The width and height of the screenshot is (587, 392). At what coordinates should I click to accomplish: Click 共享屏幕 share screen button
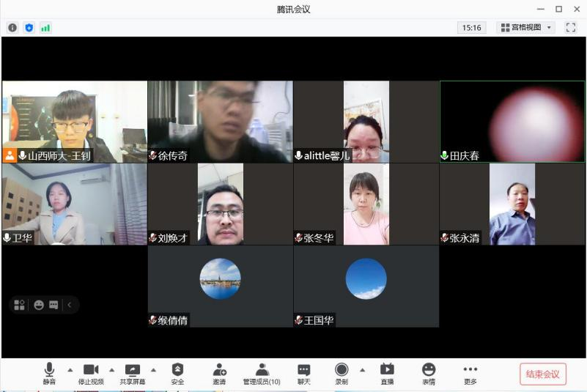pyautogui.click(x=133, y=374)
